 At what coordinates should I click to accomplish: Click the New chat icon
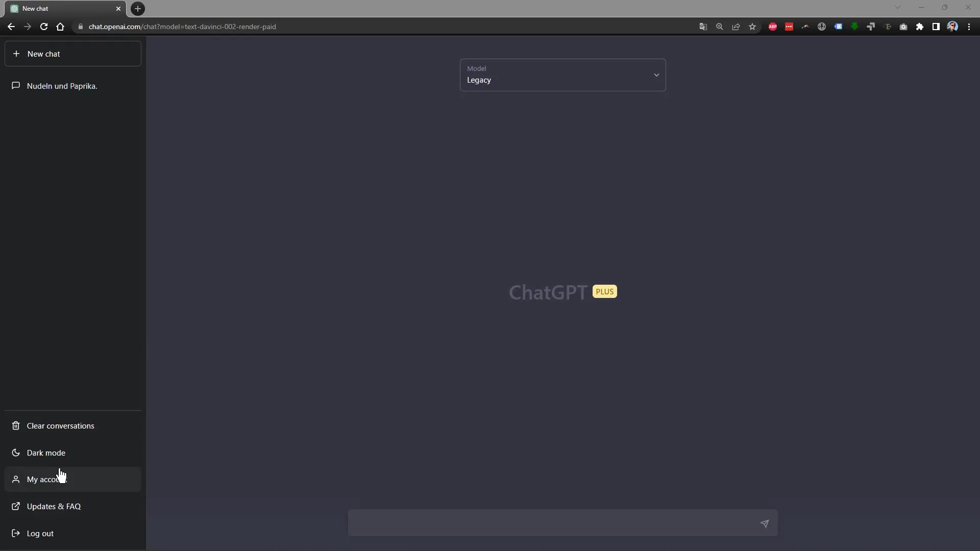pyautogui.click(x=15, y=53)
